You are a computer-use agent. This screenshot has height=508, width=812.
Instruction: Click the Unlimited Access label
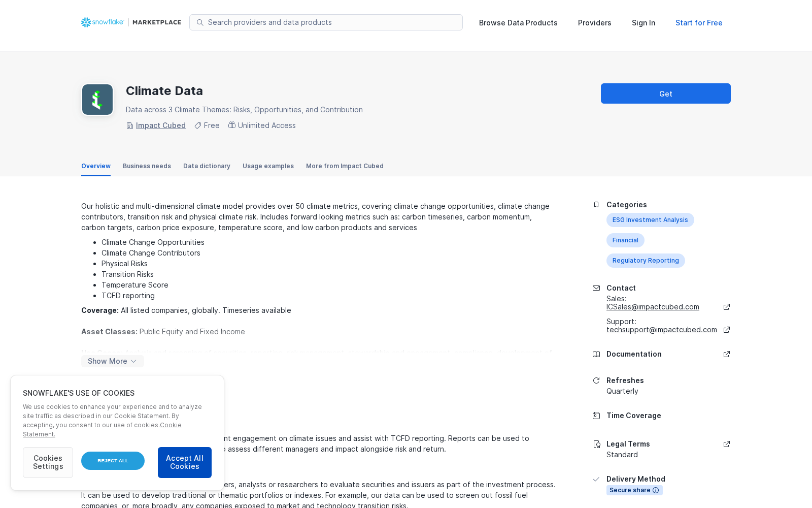pos(267,125)
